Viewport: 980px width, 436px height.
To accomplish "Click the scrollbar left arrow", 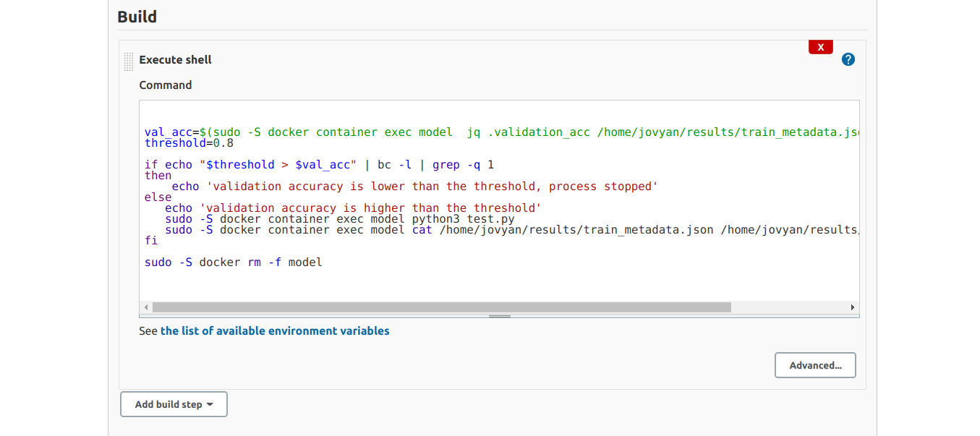I will (x=146, y=307).
